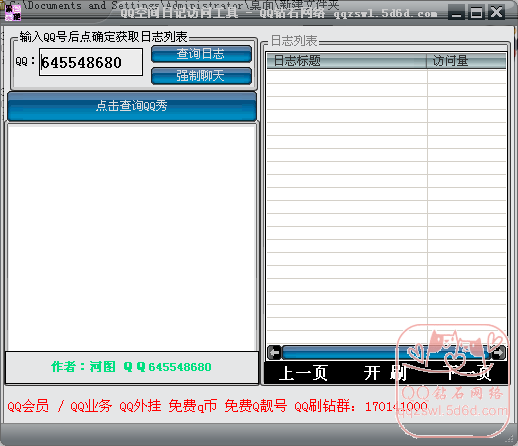518x446 pixels.
Task: Close the QQ空间日记访问工具 window
Action: pos(496,13)
